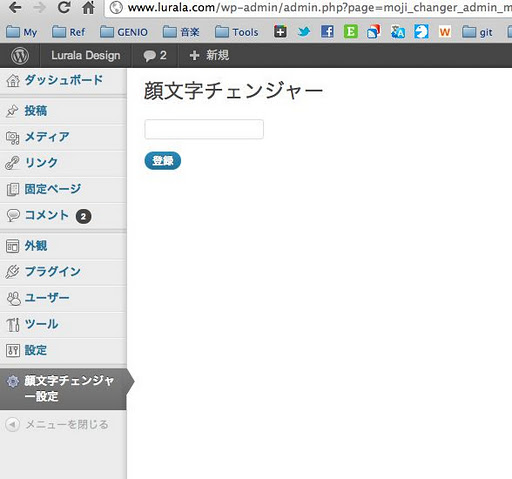Viewport: 512px width, 479px height.
Task: Open the ダッシュボード menu
Action: (63, 81)
